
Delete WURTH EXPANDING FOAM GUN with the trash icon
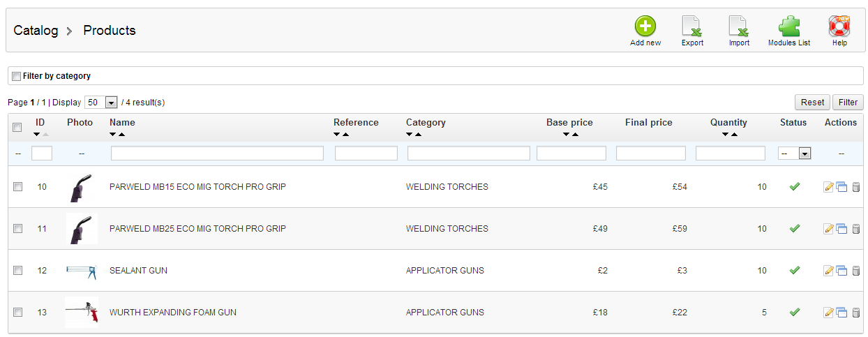(x=855, y=313)
